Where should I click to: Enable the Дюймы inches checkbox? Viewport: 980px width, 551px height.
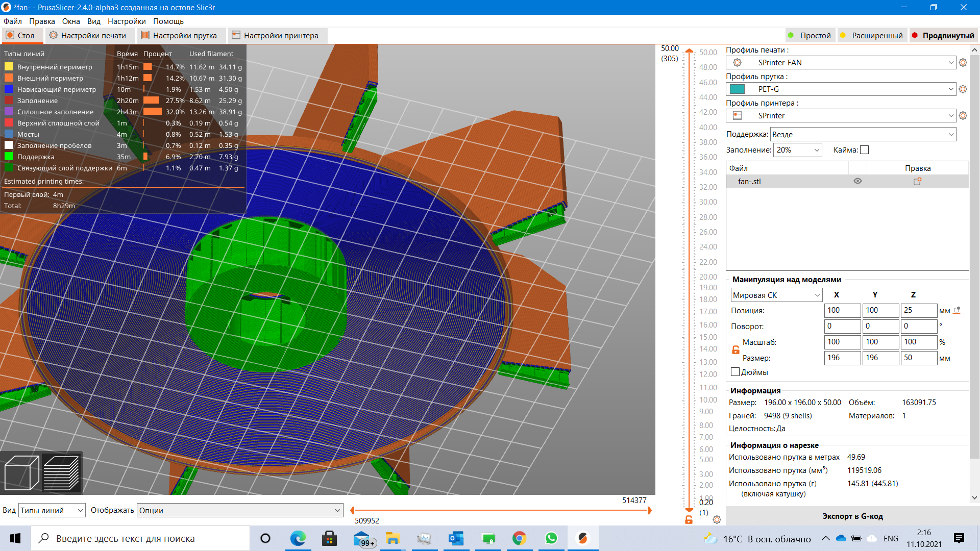click(735, 372)
